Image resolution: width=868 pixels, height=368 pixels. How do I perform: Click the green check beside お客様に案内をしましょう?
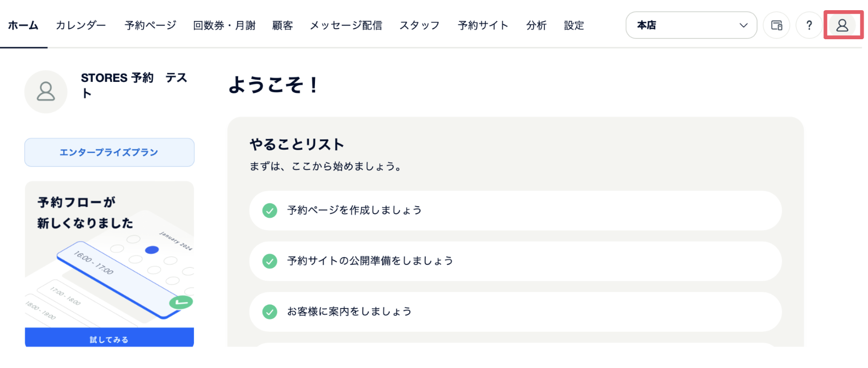pyautogui.click(x=269, y=312)
